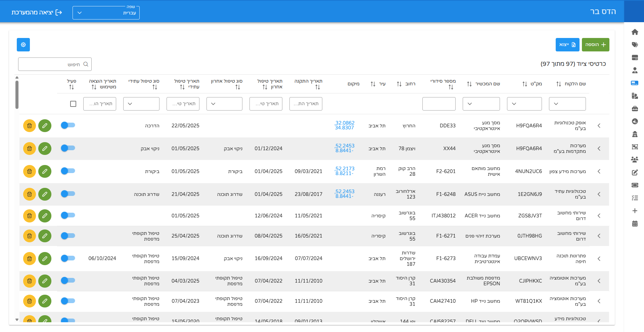The width and height of the screenshot is (644, 332).
Task: Delete the DDE33 row with trash icon
Action: (30, 126)
